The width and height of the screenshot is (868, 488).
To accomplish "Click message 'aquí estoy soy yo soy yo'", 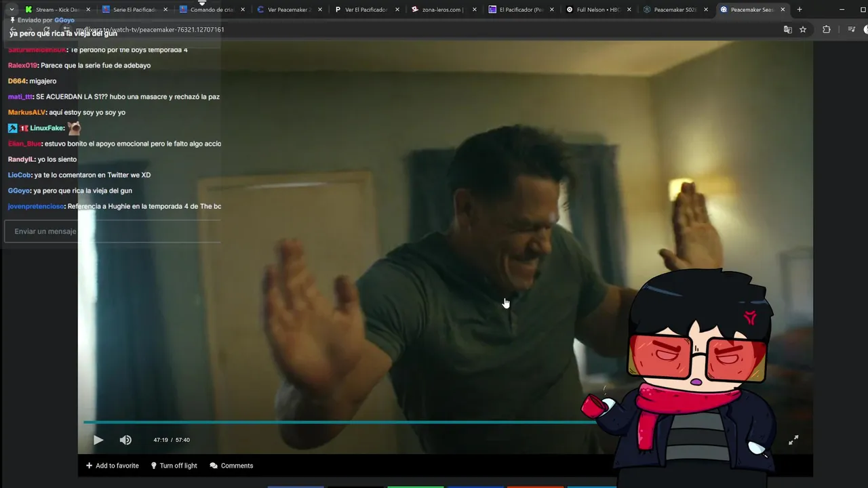I will coord(87,113).
